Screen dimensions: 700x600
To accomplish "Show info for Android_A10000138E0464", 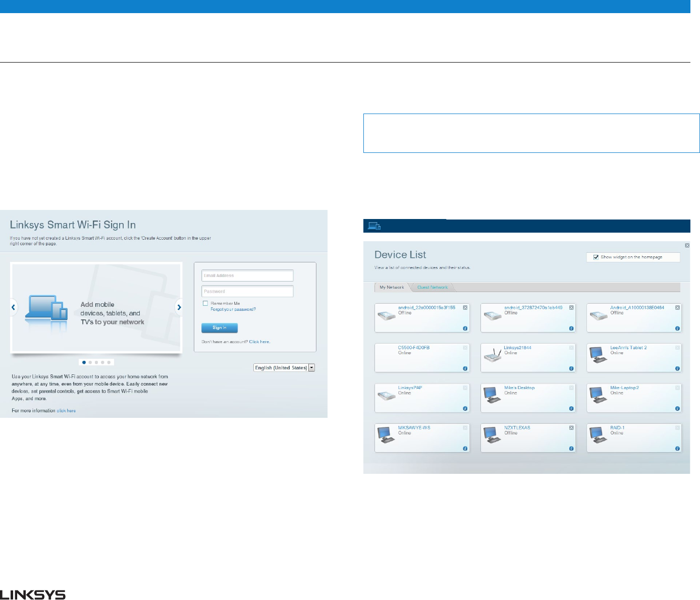I will pyautogui.click(x=677, y=329).
